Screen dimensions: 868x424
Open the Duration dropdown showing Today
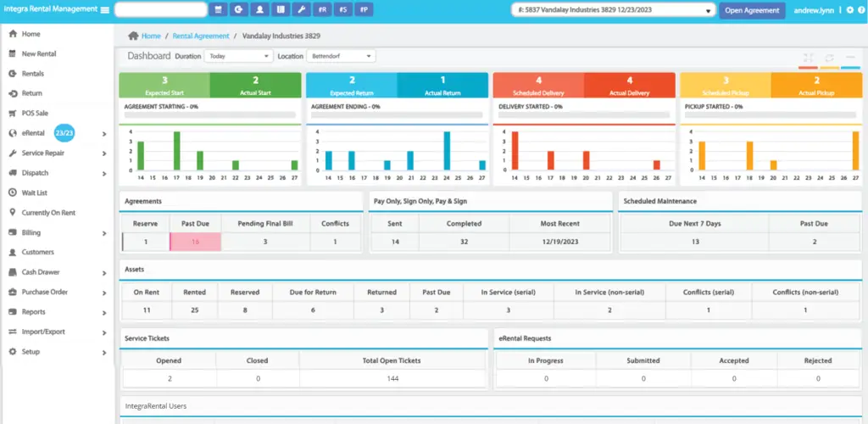coord(238,56)
